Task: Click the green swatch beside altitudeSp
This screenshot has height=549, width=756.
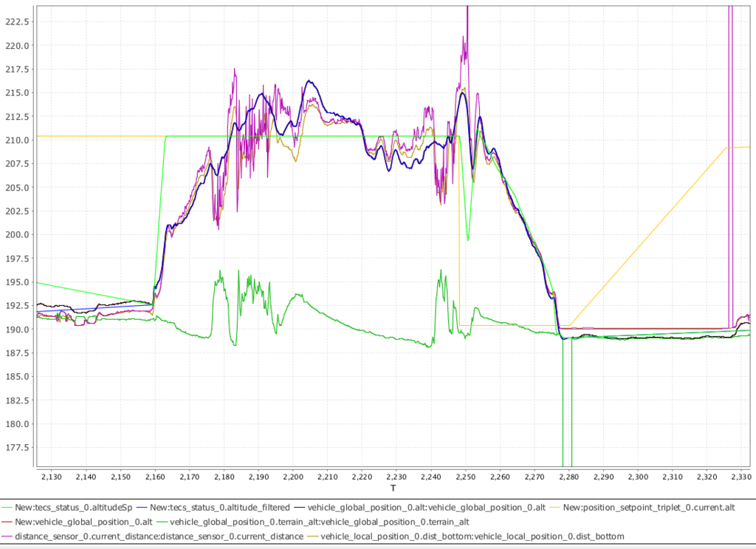Action: (x=7, y=508)
